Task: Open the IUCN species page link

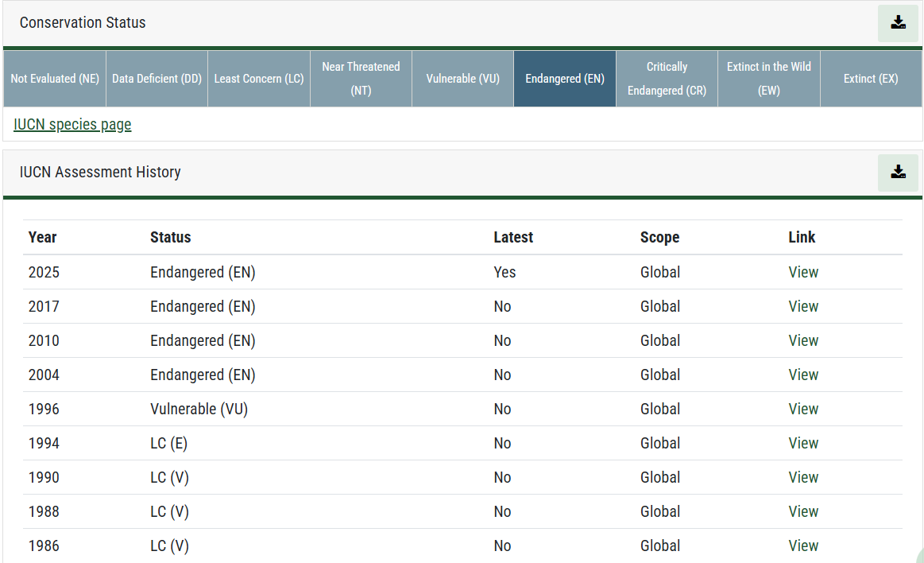Action: point(72,124)
